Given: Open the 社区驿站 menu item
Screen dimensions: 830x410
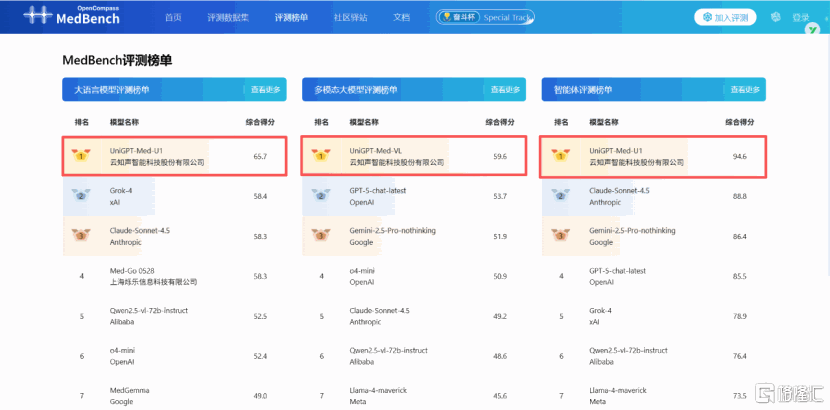Looking at the screenshot, I should (x=350, y=18).
